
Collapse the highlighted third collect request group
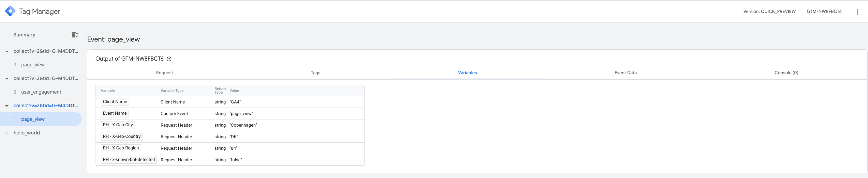(7, 106)
